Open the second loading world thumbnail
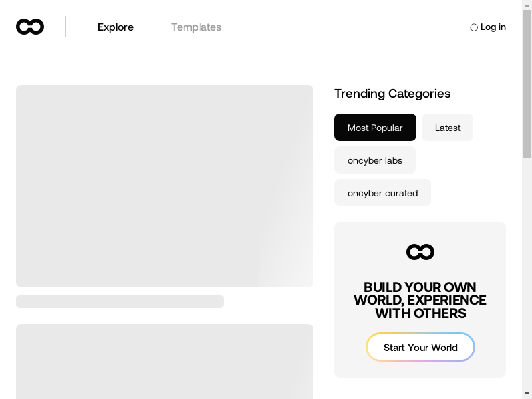 (x=164, y=361)
